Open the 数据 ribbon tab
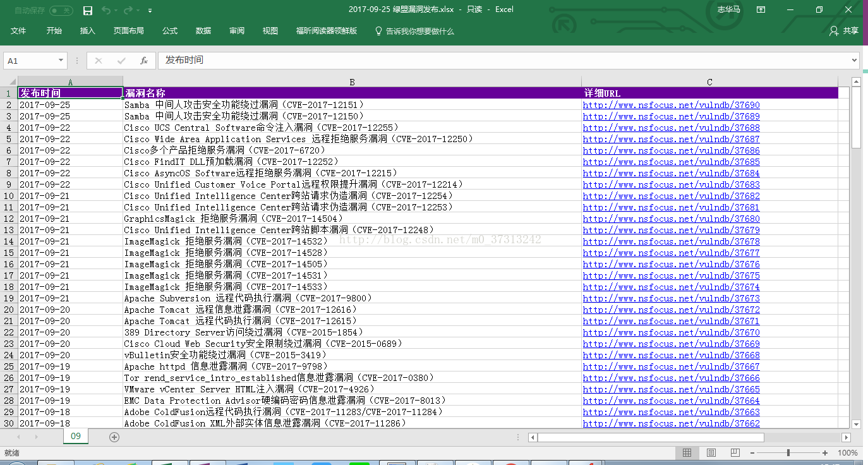 click(203, 31)
